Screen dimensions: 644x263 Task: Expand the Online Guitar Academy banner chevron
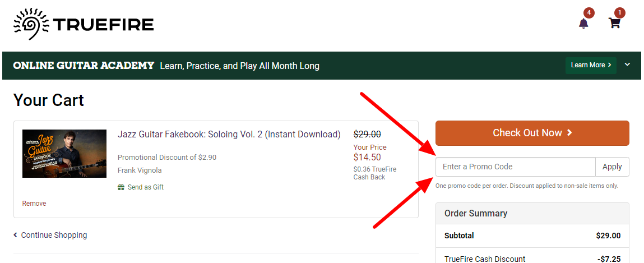pos(627,64)
